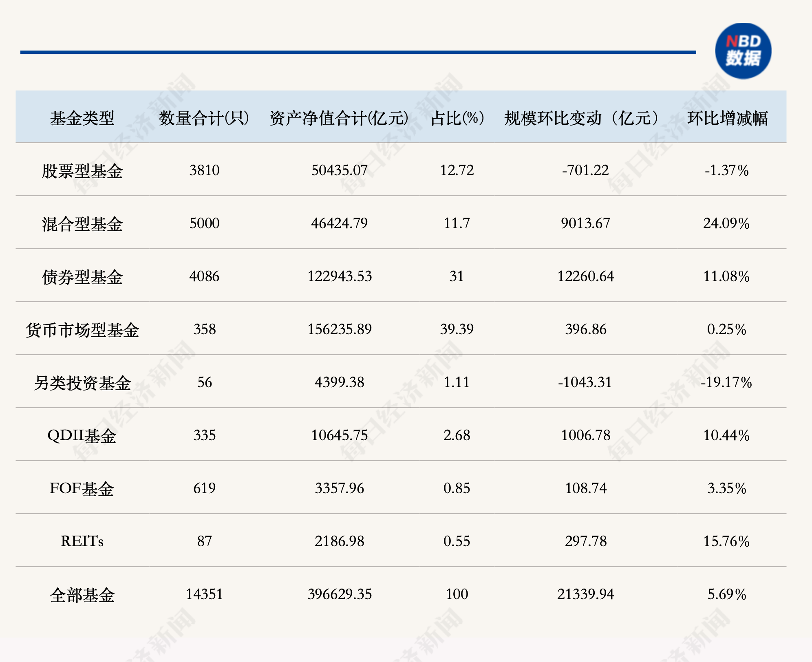The height and width of the screenshot is (662, 812).
Task: Click the 债券型基金 row label
Action: pyautogui.click(x=82, y=277)
